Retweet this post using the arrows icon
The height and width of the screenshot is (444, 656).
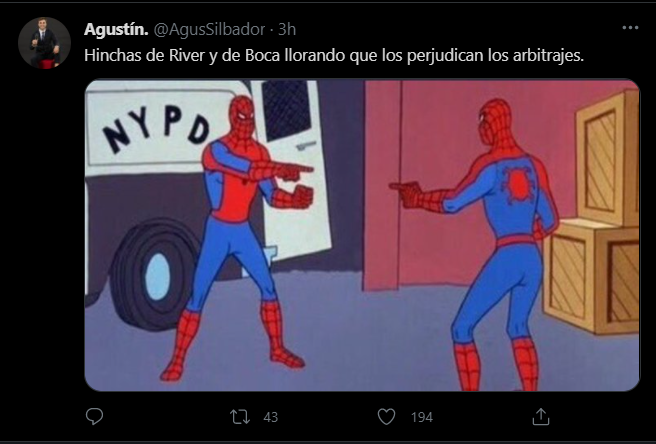click(x=240, y=417)
